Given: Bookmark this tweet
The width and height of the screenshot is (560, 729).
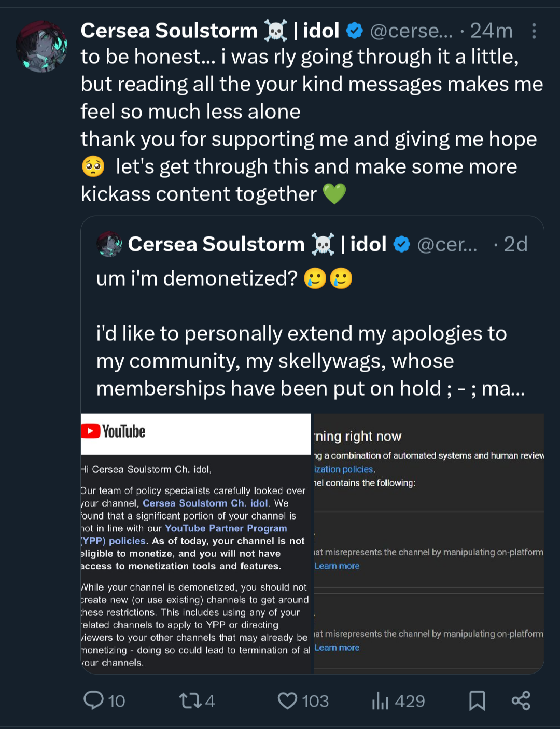Looking at the screenshot, I should pyautogui.click(x=477, y=700).
